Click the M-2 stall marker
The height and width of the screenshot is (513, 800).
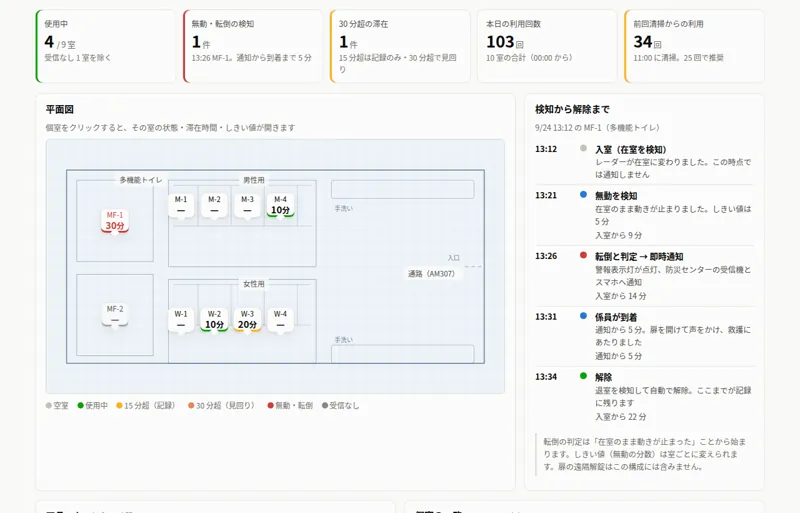click(x=214, y=205)
